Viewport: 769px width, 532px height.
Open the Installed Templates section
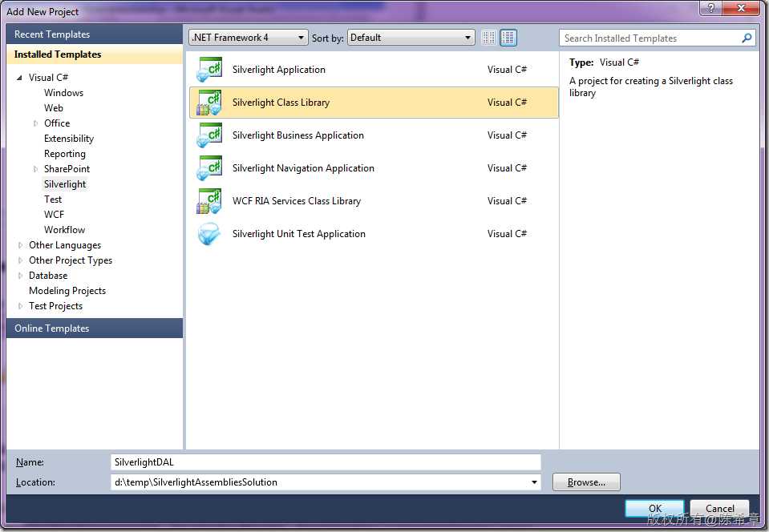[x=94, y=54]
